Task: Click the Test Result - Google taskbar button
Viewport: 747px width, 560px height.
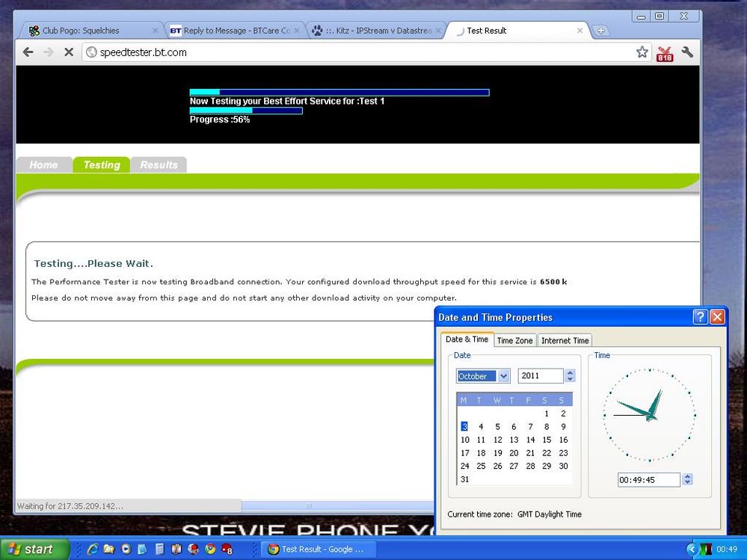Action: tap(319, 549)
